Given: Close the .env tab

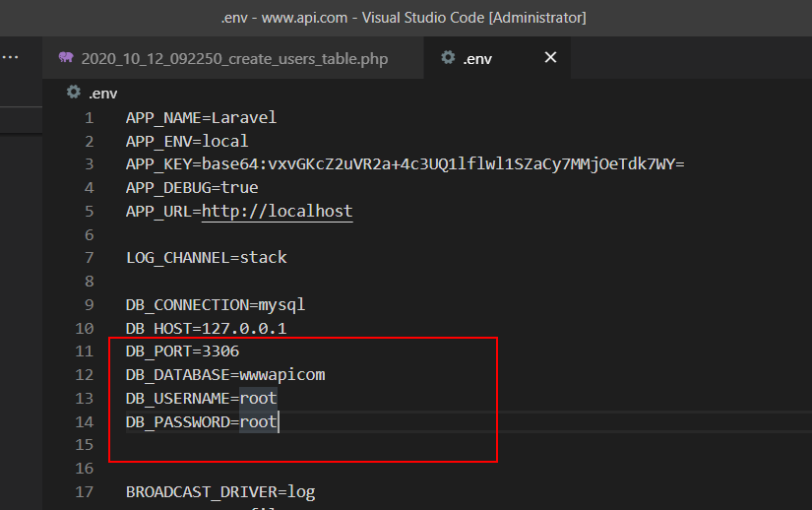Looking at the screenshot, I should [550, 57].
